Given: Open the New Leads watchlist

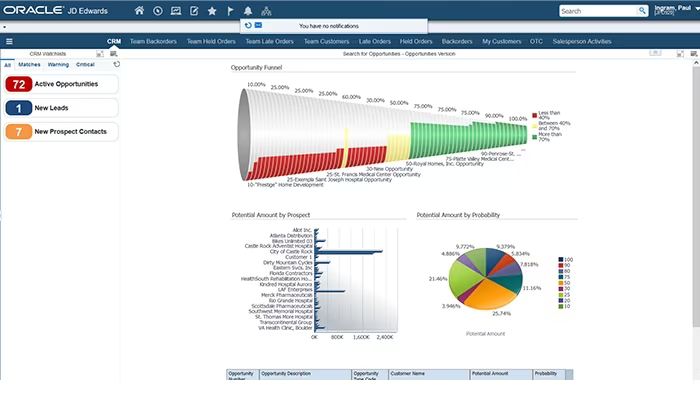Looking at the screenshot, I should pos(62,108).
